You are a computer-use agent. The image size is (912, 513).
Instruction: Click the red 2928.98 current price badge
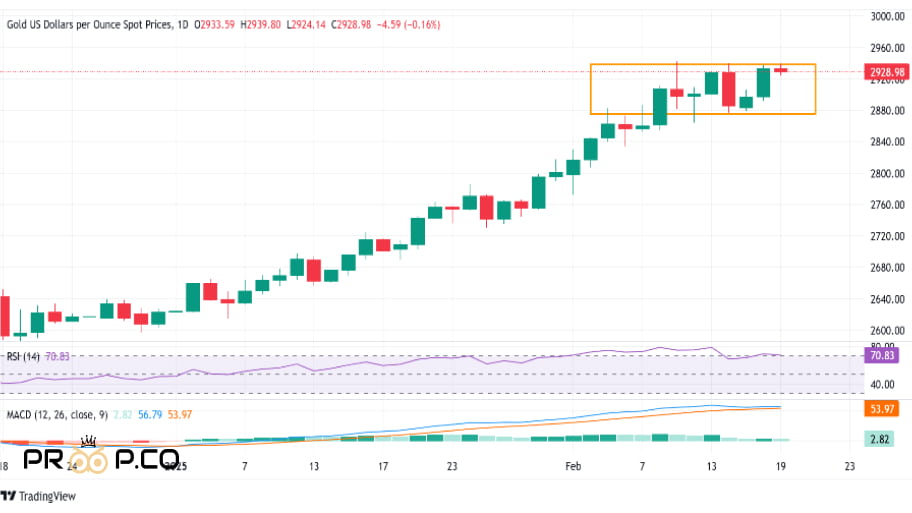tap(887, 72)
